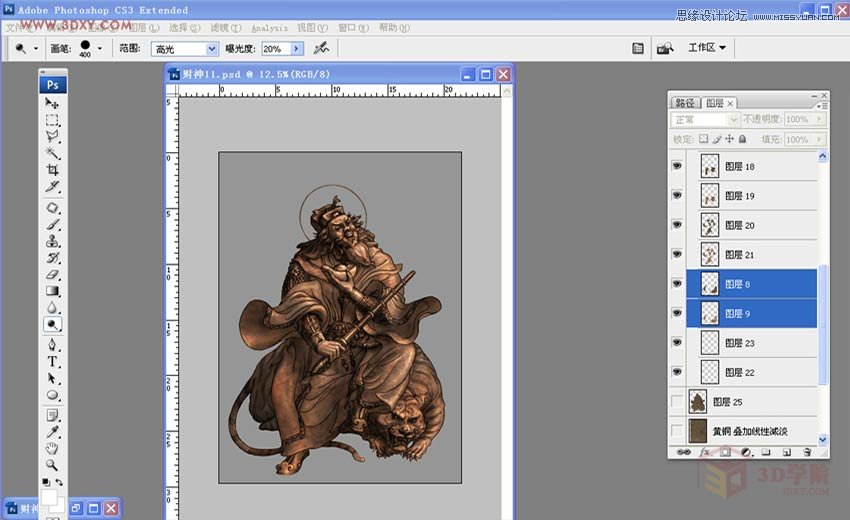Image resolution: width=850 pixels, height=520 pixels.
Task: Open the 曝光度 exposure slider arrow
Action: tap(296, 49)
